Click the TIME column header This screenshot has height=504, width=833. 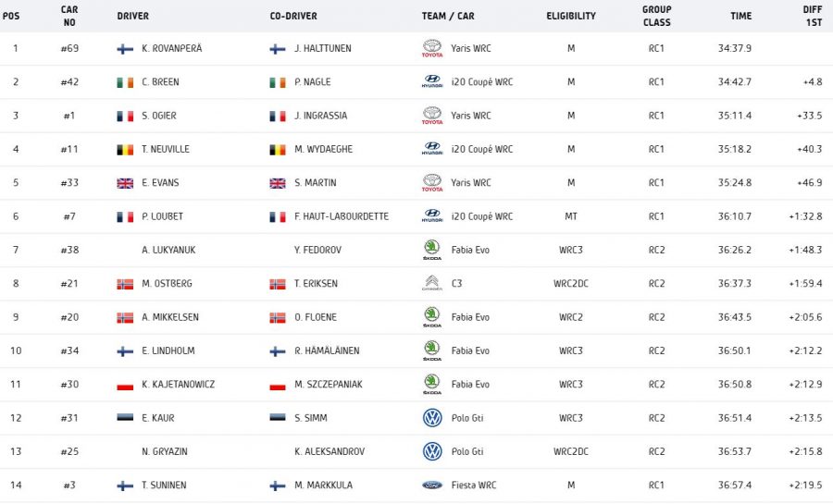(x=740, y=16)
